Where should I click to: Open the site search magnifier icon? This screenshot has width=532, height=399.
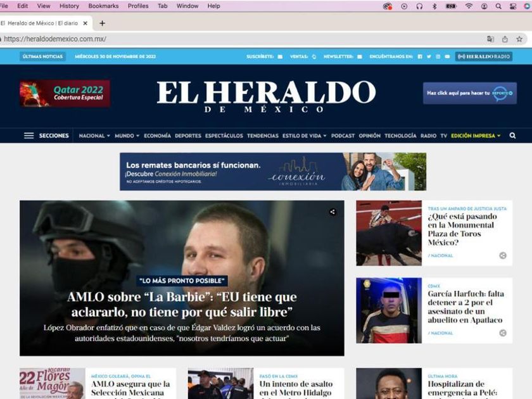click(x=512, y=136)
